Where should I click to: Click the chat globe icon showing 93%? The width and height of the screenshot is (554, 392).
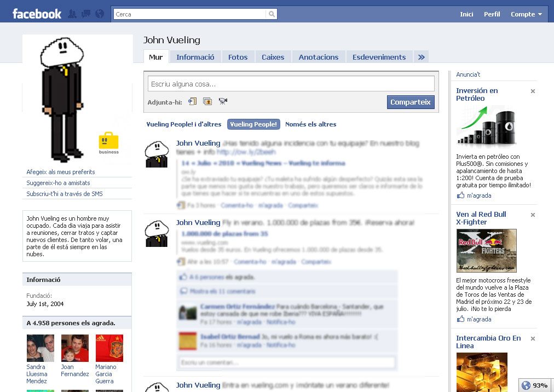526,385
